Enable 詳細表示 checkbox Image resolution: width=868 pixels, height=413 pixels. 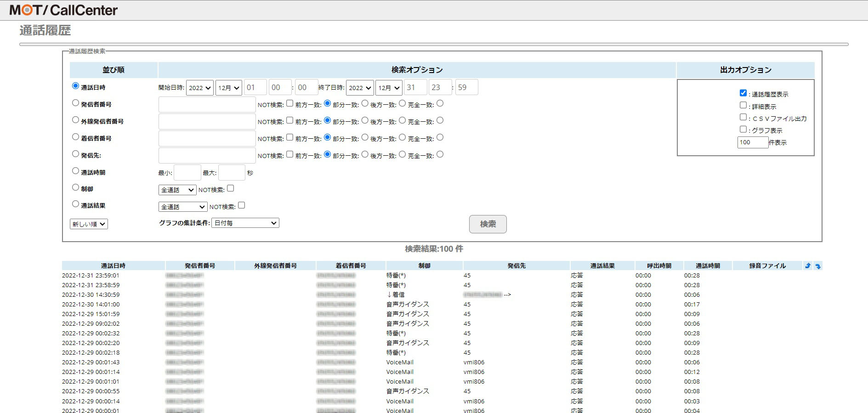743,105
